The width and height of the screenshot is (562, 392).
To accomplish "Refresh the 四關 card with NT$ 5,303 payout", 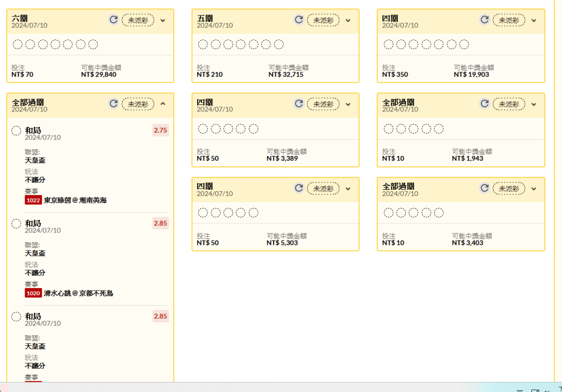I will pyautogui.click(x=299, y=188).
